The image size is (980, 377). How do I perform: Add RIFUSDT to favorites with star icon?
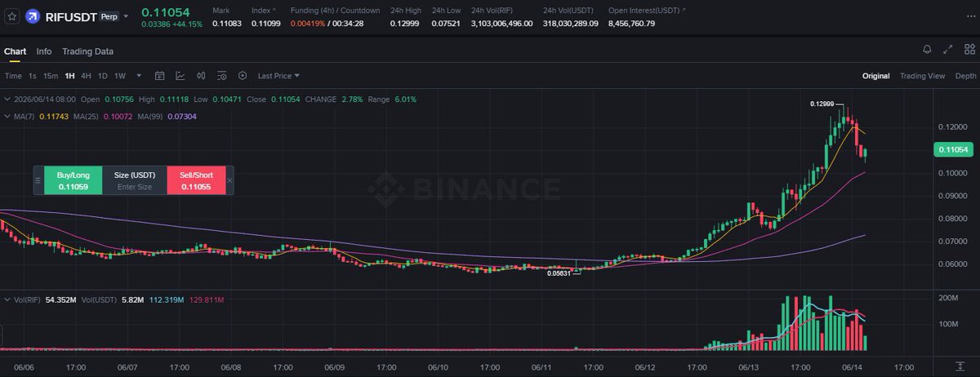point(11,16)
